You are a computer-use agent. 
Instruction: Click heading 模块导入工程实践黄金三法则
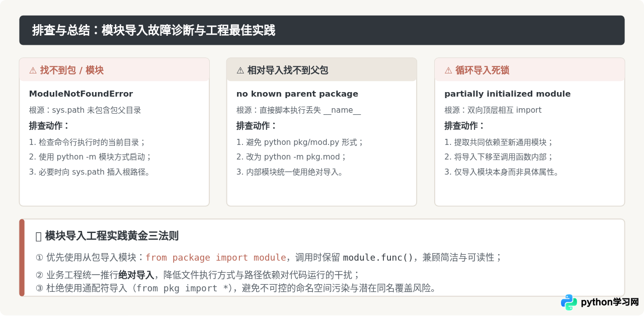pyautogui.click(x=112, y=235)
